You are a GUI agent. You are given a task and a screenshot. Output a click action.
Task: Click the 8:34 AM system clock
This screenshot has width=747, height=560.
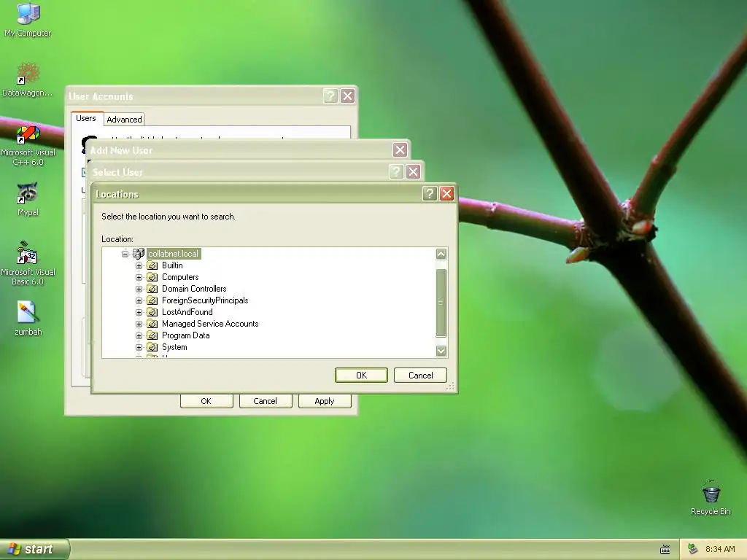point(720,550)
